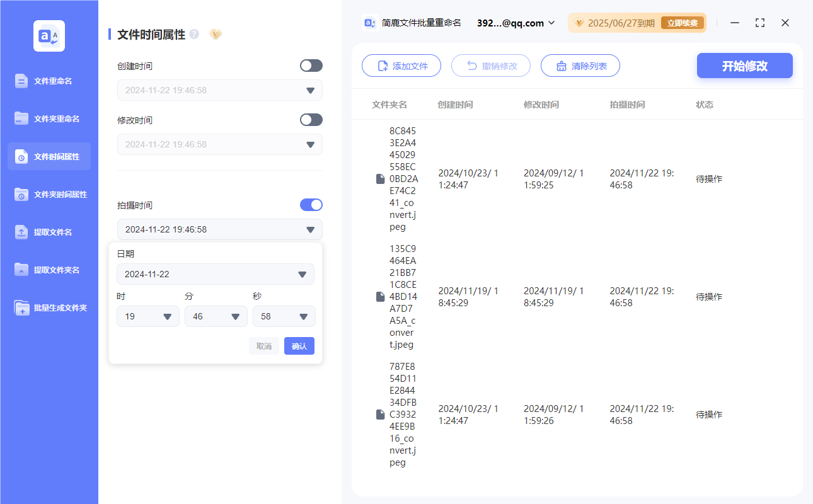The height and width of the screenshot is (504, 813).
Task: Click the 简鹿文件批量重命名 app title
Action: pyautogui.click(x=419, y=23)
